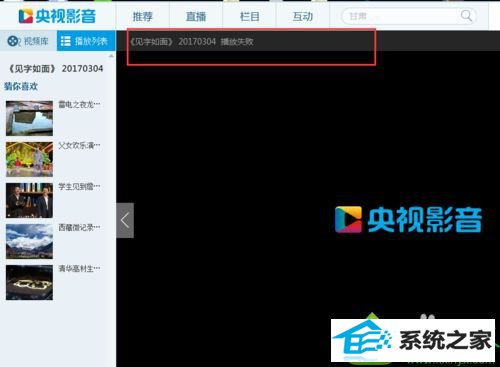Select playlist item 《见字如面》20170304
This screenshot has width=500, height=367.
pyautogui.click(x=56, y=69)
